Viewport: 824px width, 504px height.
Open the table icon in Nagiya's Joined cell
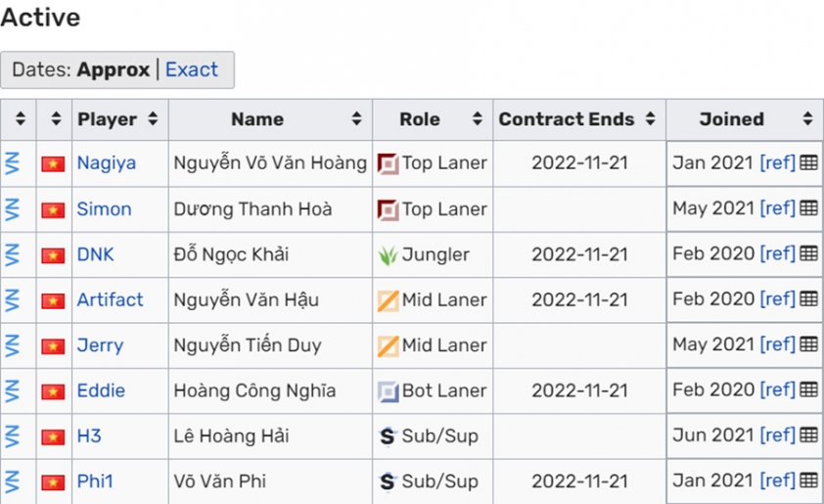pos(808,162)
